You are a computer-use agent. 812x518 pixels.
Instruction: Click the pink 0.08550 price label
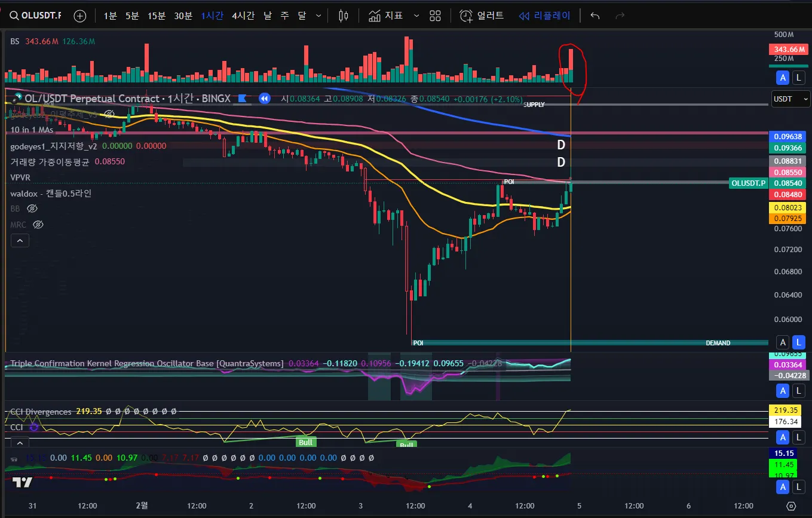tap(788, 172)
